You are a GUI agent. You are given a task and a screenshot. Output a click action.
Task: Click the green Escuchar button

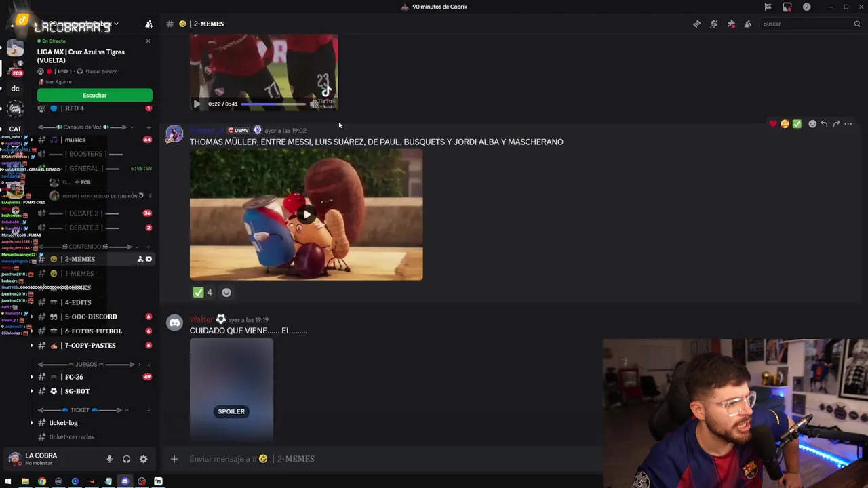coord(95,96)
